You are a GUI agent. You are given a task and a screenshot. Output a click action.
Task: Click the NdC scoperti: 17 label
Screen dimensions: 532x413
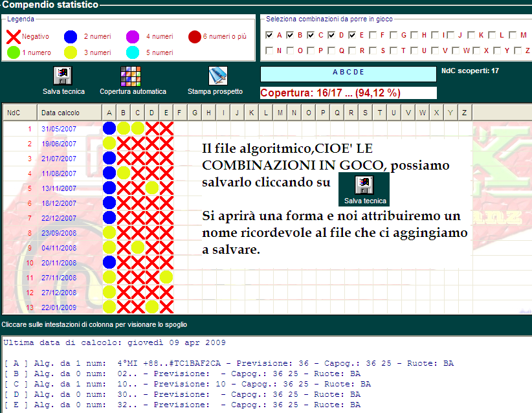(470, 71)
